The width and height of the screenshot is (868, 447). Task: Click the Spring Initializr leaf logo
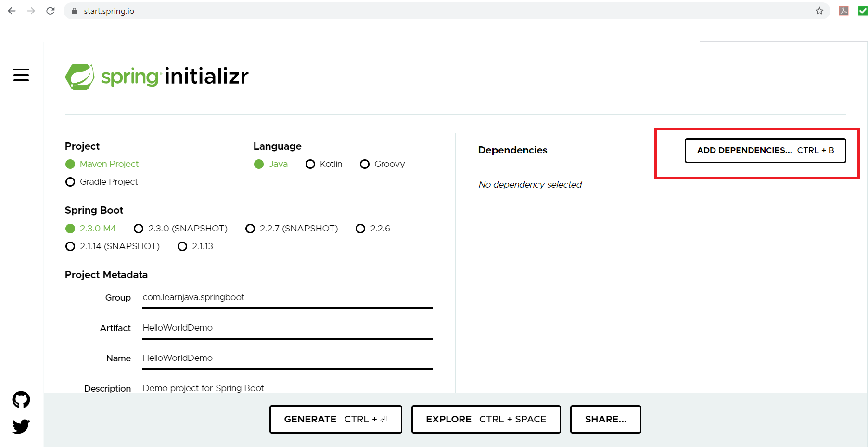point(80,77)
